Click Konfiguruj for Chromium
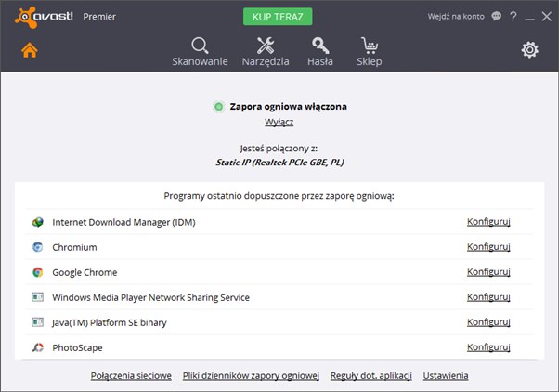559x392 pixels. pyautogui.click(x=488, y=247)
